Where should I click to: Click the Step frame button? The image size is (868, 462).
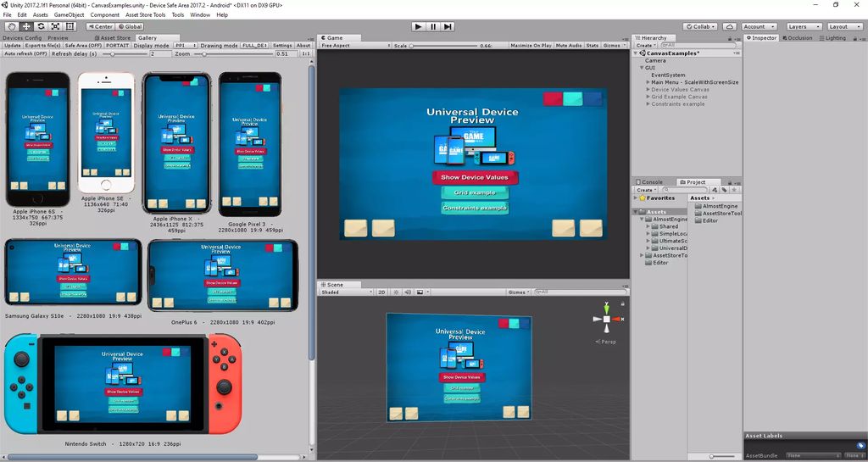[x=450, y=26]
